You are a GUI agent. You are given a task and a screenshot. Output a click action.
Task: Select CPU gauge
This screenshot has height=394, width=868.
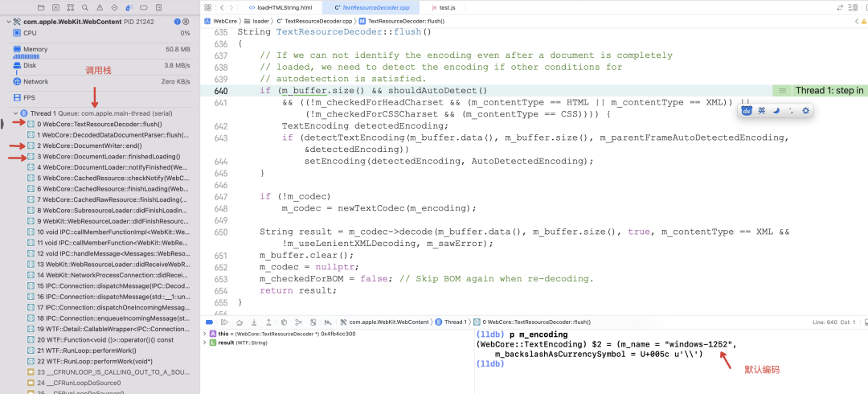pyautogui.click(x=101, y=33)
